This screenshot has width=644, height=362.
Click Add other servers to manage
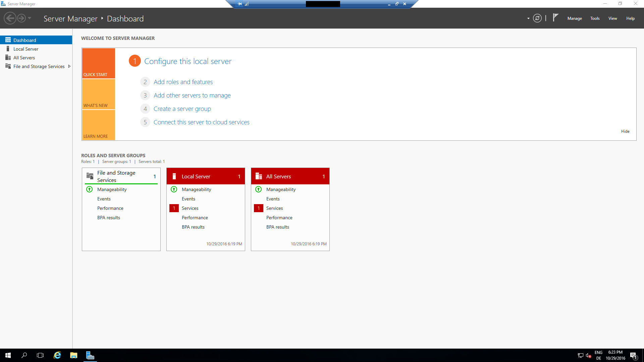[192, 96]
